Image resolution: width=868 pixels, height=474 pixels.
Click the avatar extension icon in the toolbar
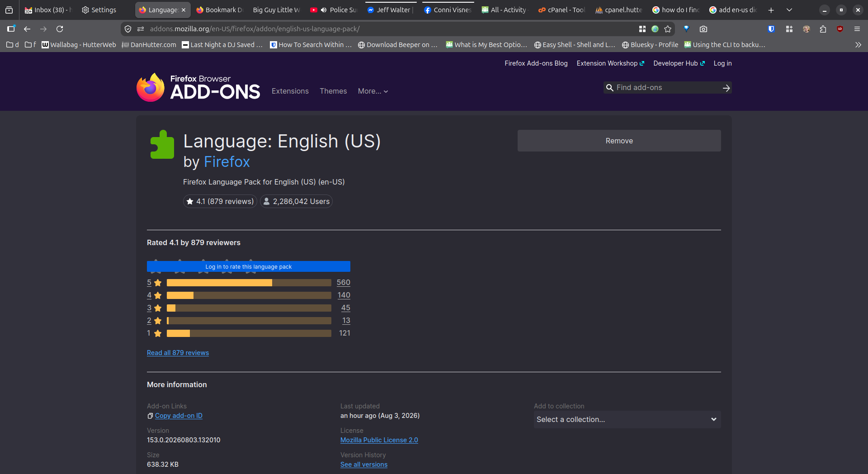pyautogui.click(x=807, y=29)
